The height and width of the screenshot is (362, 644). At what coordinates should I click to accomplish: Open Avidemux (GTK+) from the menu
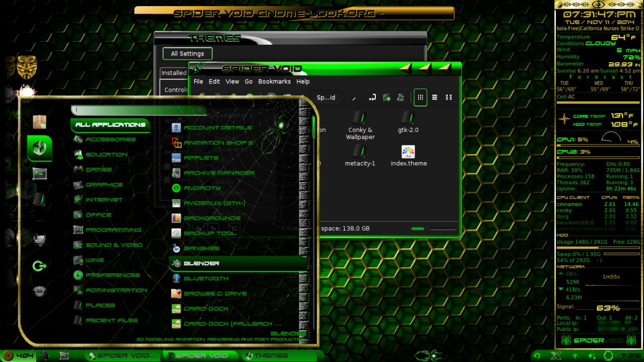208,203
